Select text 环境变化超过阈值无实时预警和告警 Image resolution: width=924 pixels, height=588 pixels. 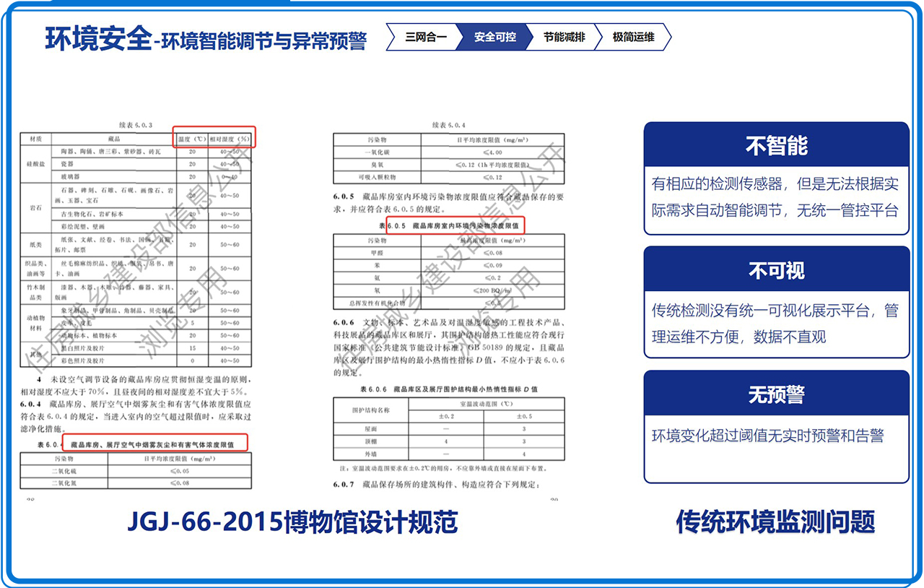[767, 436]
